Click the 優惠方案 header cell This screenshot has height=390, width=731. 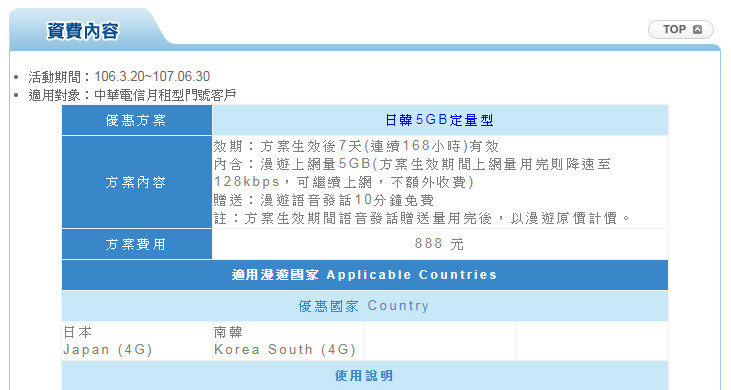(x=137, y=120)
